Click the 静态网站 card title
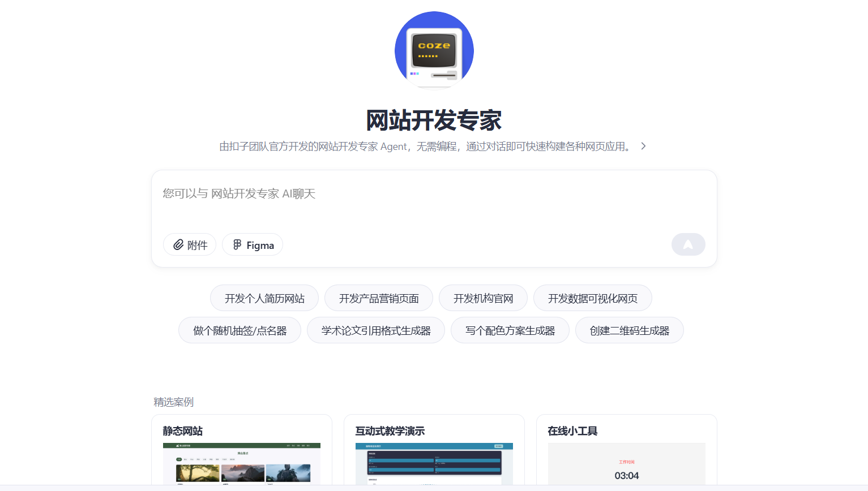Viewport: 868px width, 491px height. [x=183, y=431]
